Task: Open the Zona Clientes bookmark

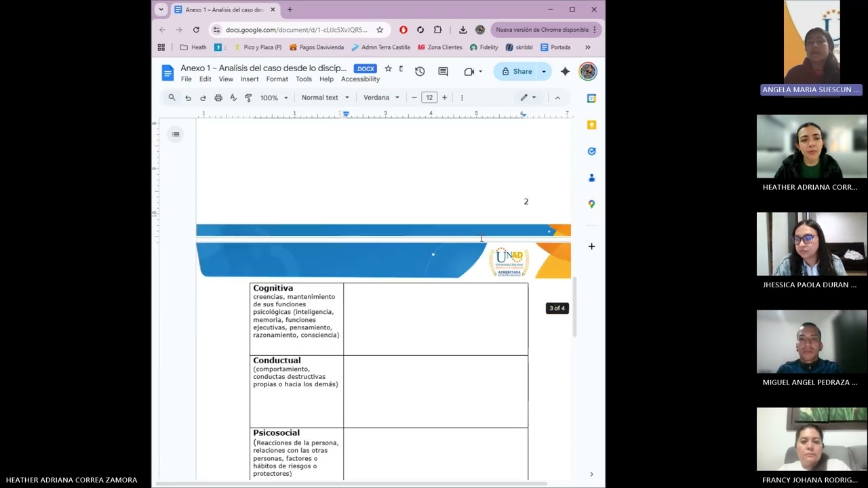Action: point(439,47)
